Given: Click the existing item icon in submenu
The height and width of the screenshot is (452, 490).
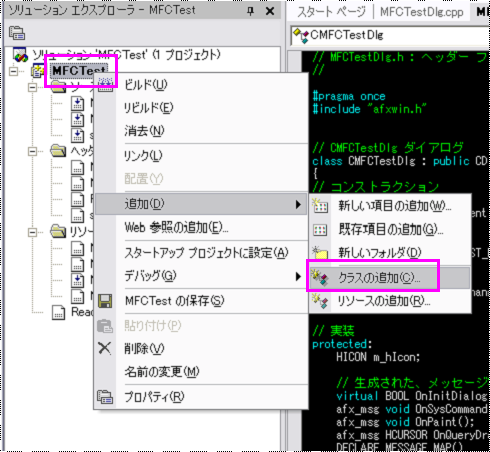Looking at the screenshot, I should coord(320,230).
